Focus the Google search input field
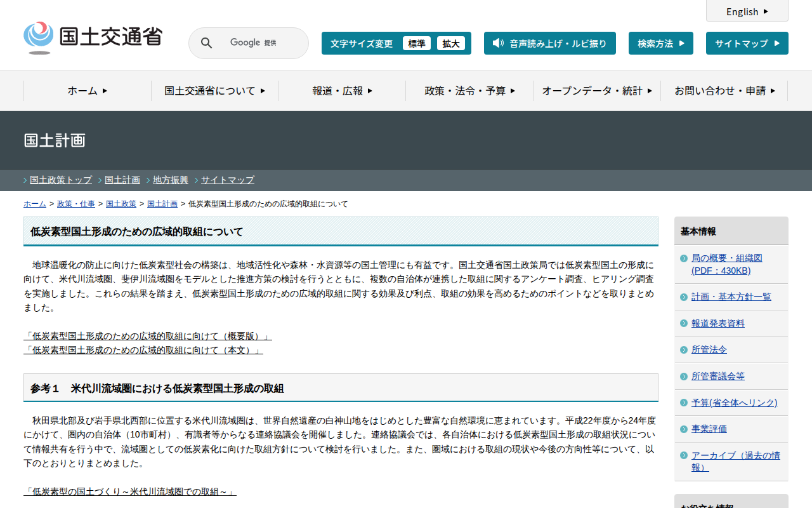This screenshot has width=812, height=508. click(260, 43)
